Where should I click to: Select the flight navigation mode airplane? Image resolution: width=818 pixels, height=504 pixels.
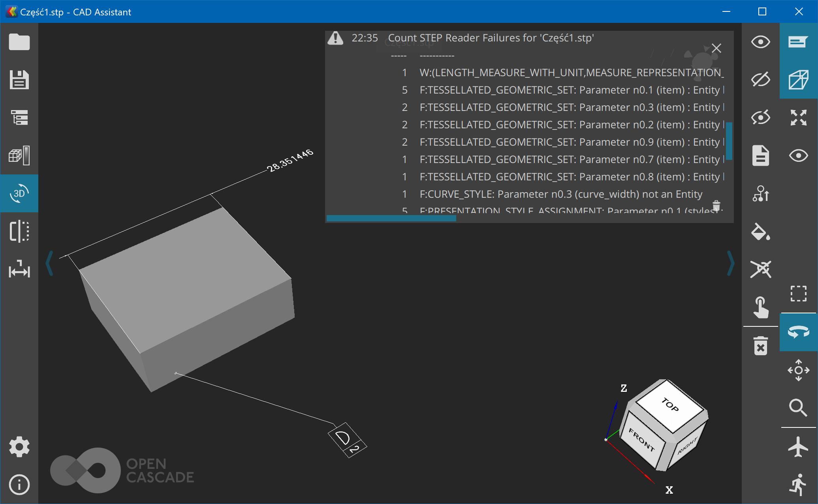pyautogui.click(x=798, y=447)
